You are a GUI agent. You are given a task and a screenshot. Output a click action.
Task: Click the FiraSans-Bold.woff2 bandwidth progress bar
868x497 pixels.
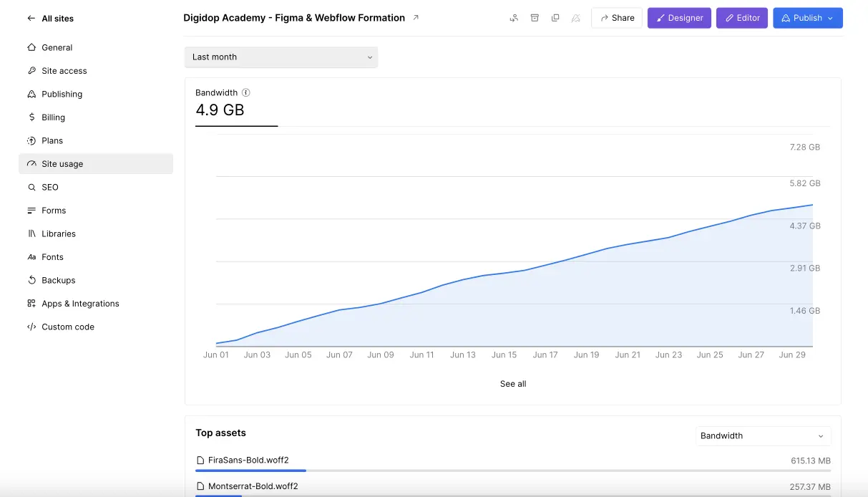[x=513, y=471]
